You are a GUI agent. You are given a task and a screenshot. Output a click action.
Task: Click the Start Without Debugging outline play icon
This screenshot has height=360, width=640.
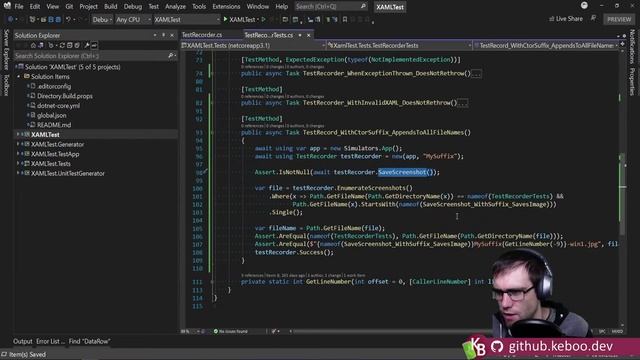(264, 19)
